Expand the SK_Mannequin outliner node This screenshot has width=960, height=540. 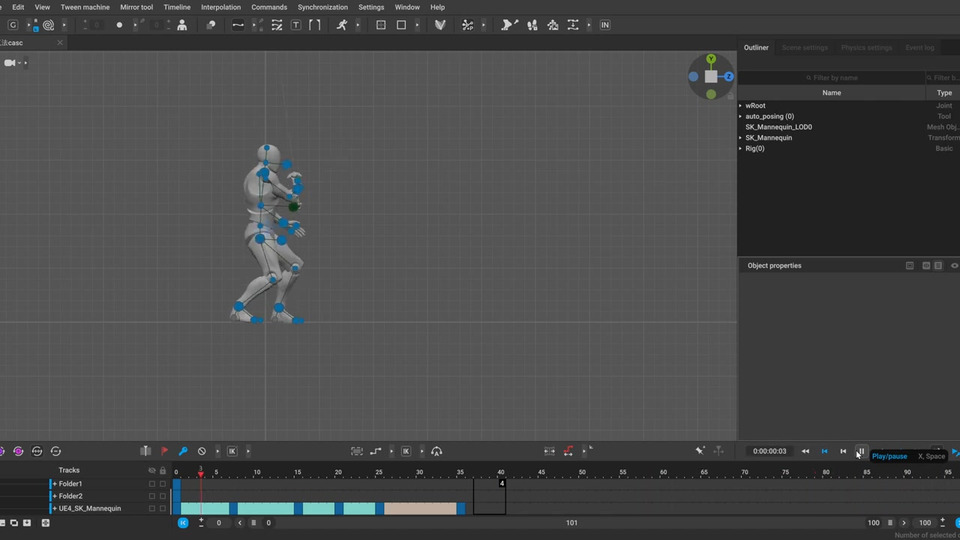pos(741,137)
